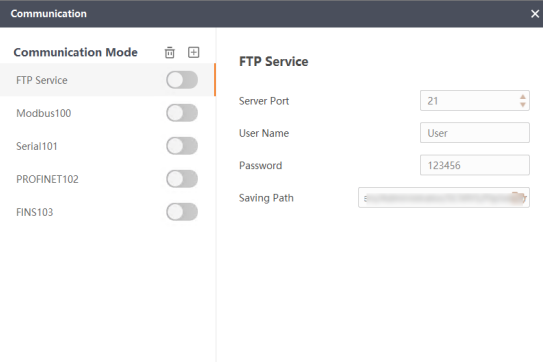Click the Communication Mode heading
Image resolution: width=543 pixels, height=362 pixels.
click(x=75, y=52)
